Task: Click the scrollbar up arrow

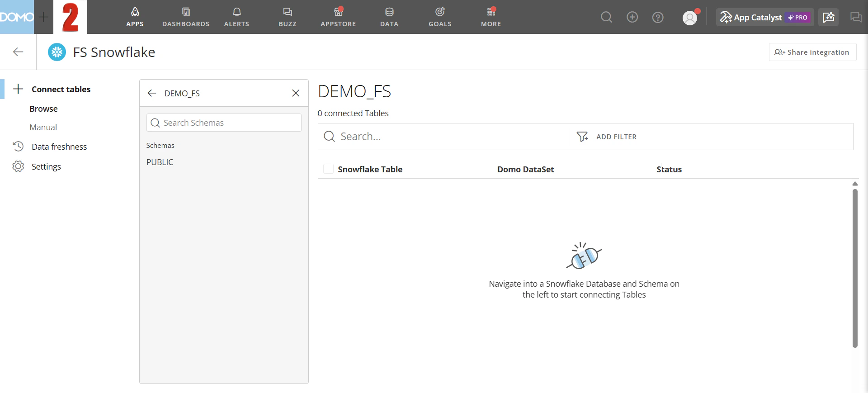Action: tap(855, 184)
